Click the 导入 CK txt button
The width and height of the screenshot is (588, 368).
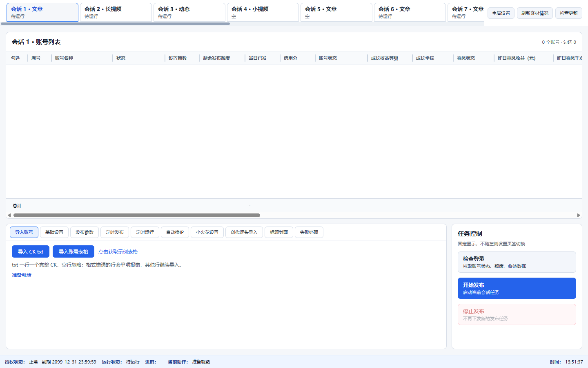tap(31, 251)
